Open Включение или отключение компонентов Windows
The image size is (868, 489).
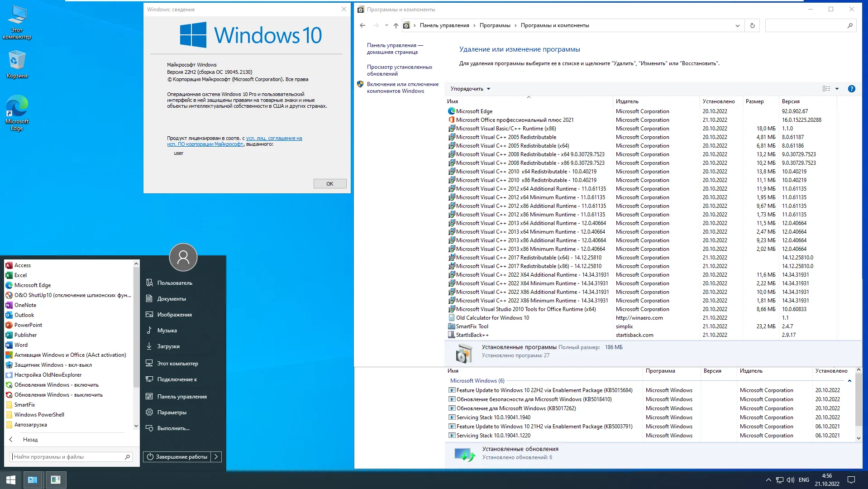tap(403, 87)
